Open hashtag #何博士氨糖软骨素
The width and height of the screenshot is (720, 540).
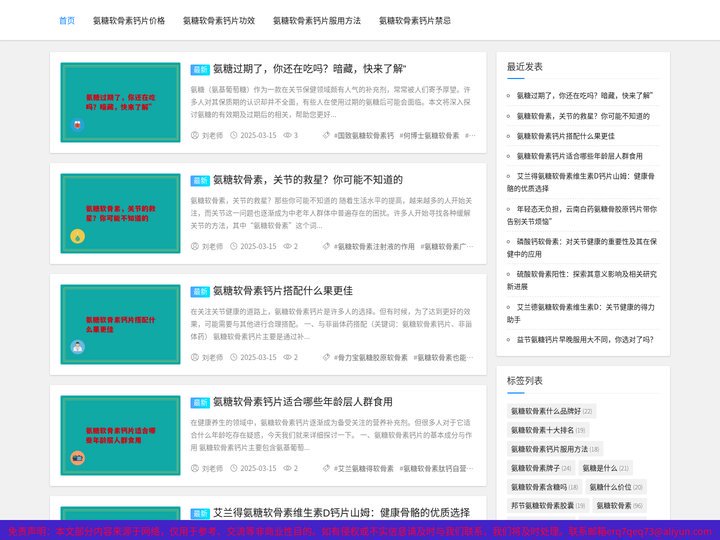click(x=429, y=135)
